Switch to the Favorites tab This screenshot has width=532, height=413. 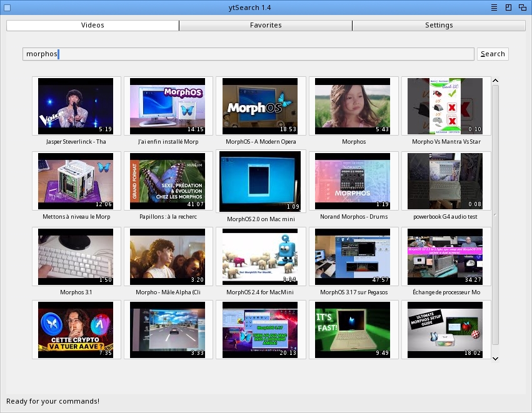(266, 26)
